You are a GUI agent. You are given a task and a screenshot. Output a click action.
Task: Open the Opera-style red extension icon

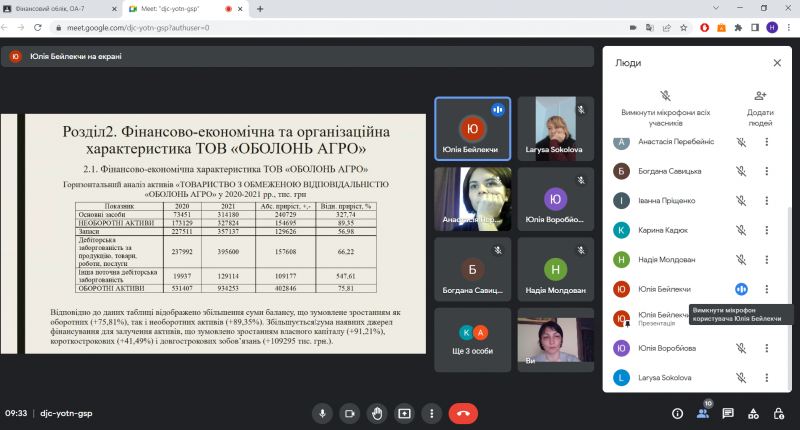click(705, 28)
